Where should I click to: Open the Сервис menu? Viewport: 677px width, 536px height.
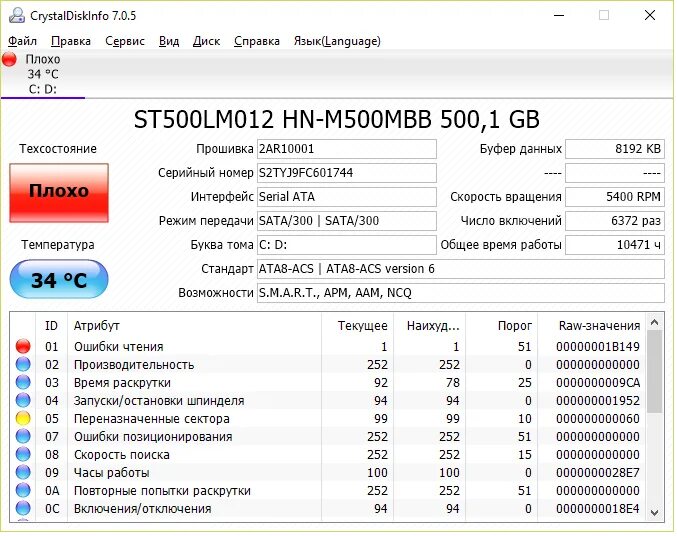[125, 41]
